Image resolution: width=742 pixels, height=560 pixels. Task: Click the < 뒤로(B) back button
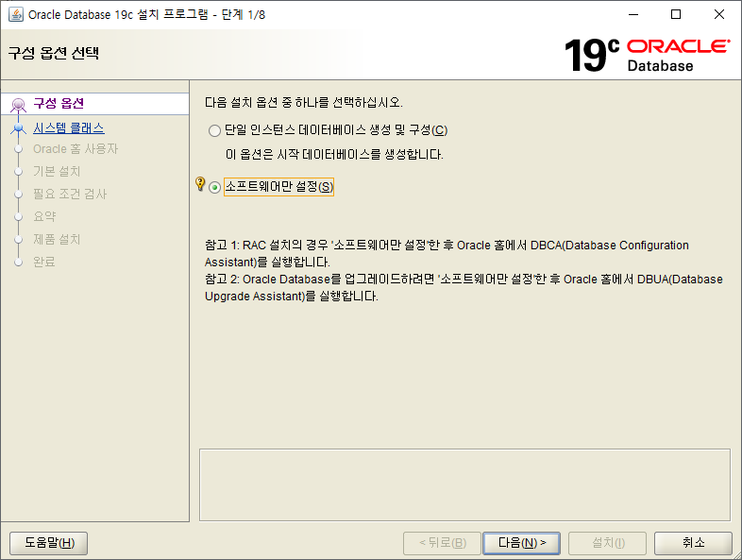click(442, 542)
